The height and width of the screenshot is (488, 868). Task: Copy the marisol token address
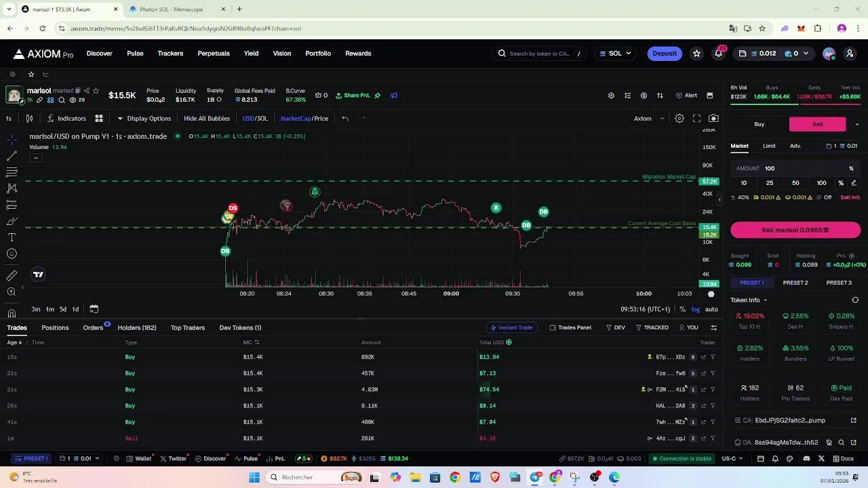(77, 91)
